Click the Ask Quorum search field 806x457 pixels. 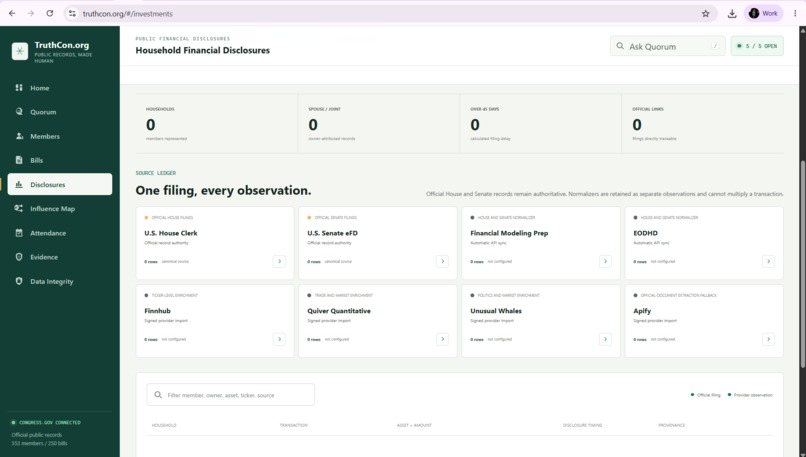click(667, 46)
